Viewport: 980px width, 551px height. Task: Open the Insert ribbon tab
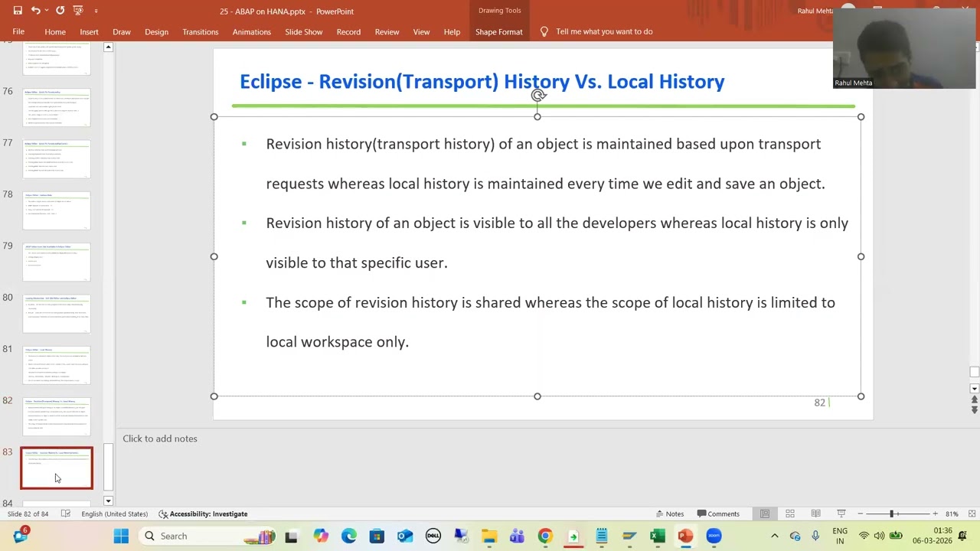click(89, 31)
